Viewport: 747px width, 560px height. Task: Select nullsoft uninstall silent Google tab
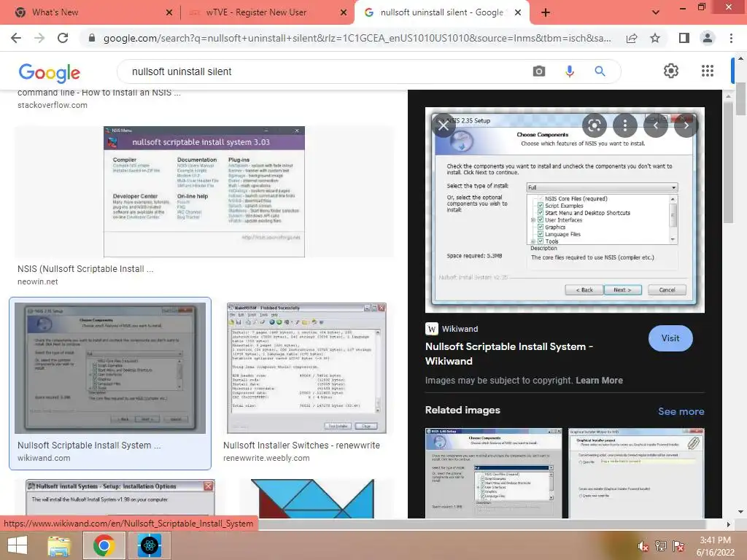pyautogui.click(x=441, y=12)
